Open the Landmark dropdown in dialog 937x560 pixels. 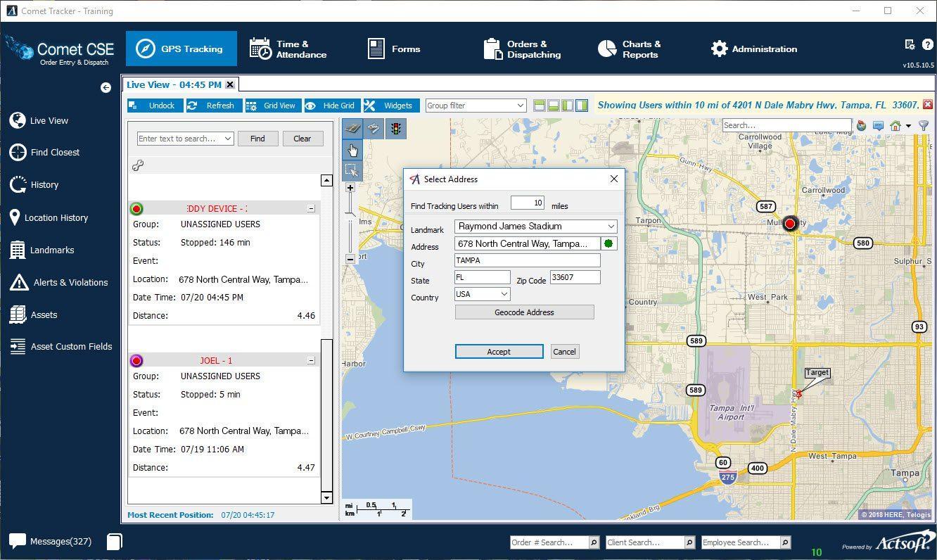611,227
